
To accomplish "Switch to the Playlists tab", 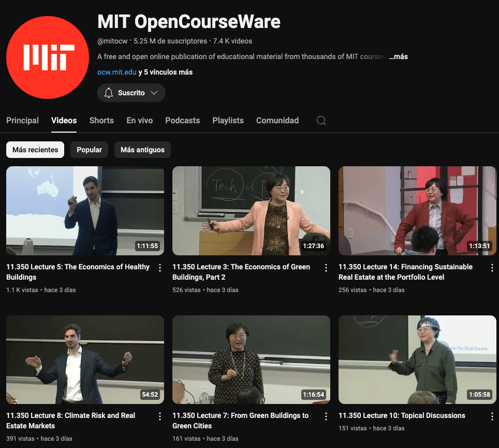I will (228, 120).
